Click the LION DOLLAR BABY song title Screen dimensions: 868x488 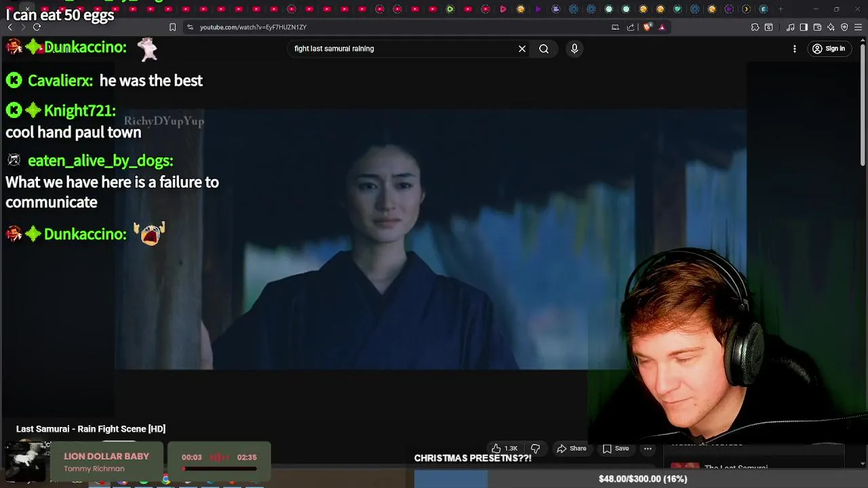pyautogui.click(x=106, y=456)
